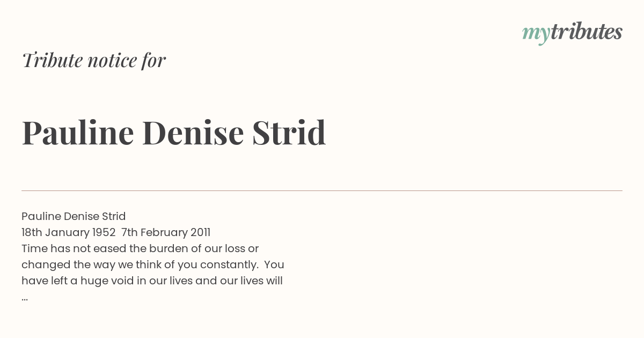Click the word "Denise" in the large title
644x338 pixels.
tap(193, 133)
